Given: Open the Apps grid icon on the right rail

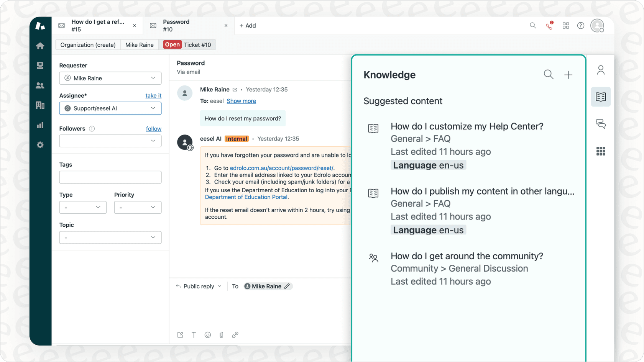Looking at the screenshot, I should pyautogui.click(x=601, y=151).
